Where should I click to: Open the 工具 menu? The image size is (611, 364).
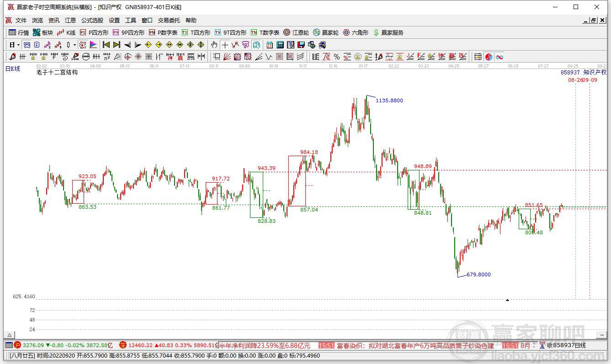pos(131,21)
